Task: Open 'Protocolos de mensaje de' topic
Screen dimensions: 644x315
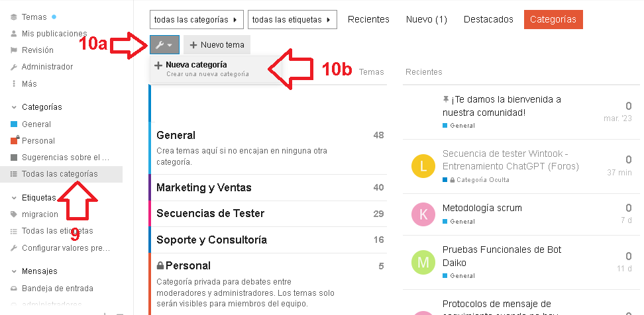Action: point(496,304)
